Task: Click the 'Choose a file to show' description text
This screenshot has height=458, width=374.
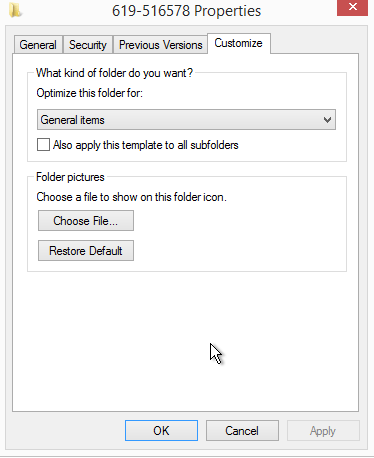Action: click(x=132, y=197)
